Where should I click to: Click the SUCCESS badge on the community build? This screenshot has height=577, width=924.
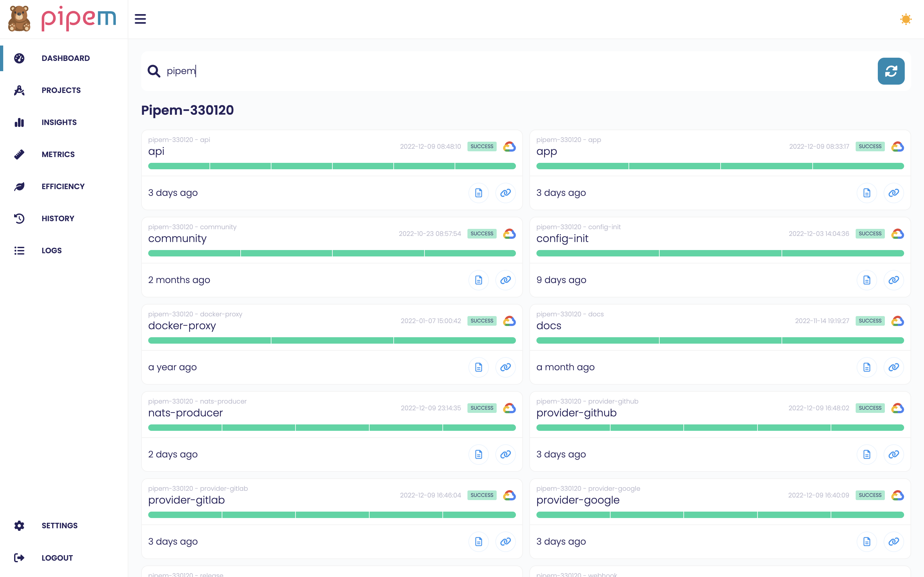point(482,233)
